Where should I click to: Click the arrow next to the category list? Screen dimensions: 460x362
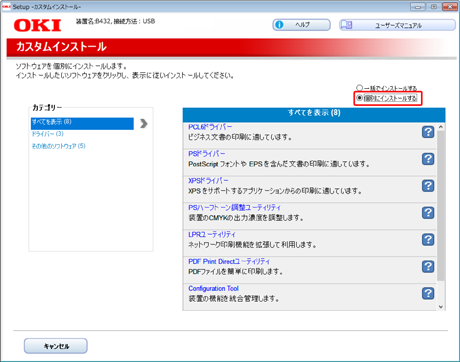click(144, 123)
